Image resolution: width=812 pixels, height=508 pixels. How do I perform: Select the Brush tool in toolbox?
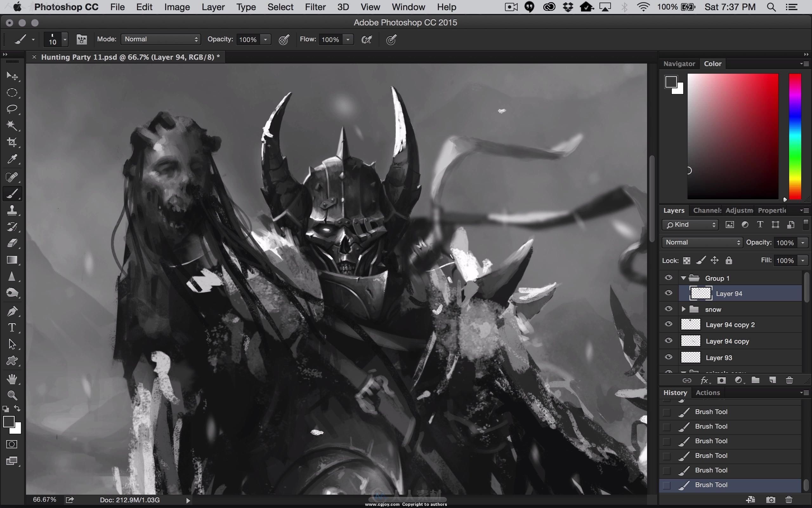(12, 194)
